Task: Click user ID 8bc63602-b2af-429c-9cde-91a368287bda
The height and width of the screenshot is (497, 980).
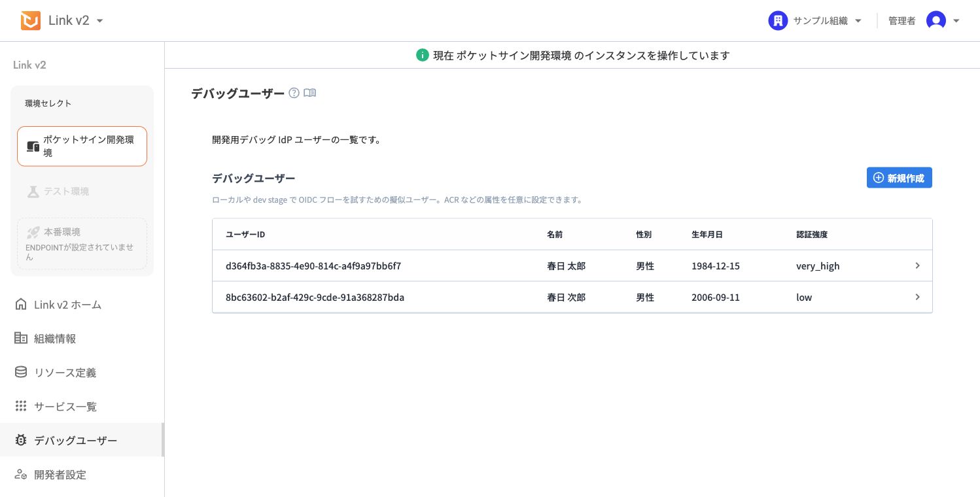Action: pos(315,298)
